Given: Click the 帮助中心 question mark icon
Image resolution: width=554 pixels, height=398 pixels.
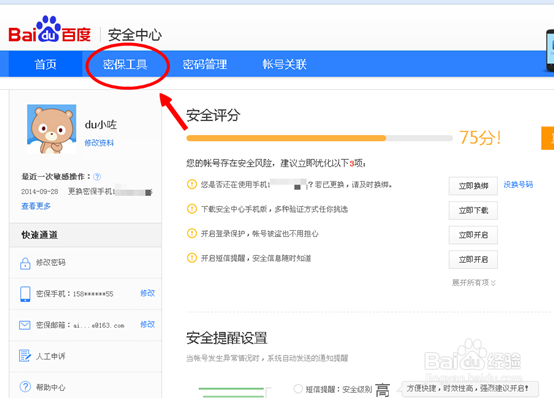Looking at the screenshot, I should coord(25,387).
